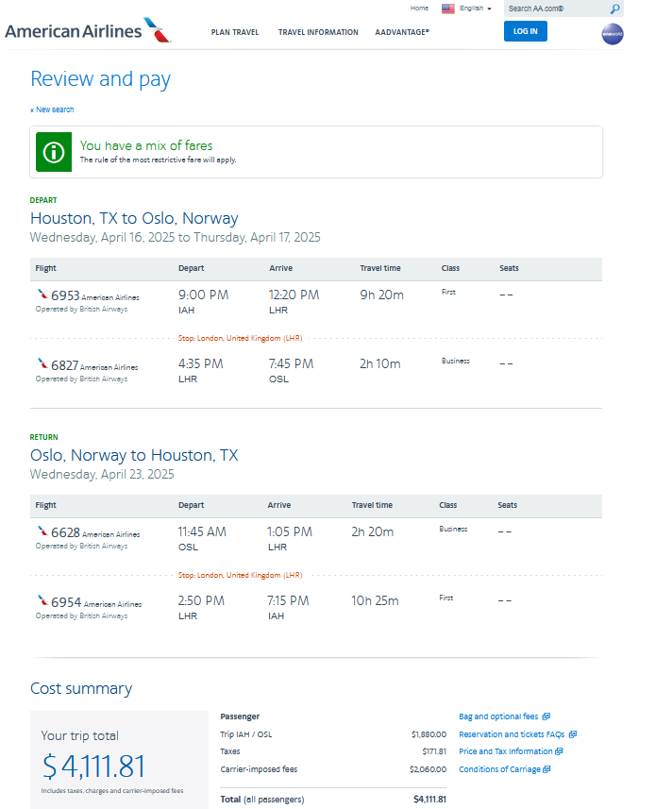Open Reservation and tickets FAQs link

[512, 734]
